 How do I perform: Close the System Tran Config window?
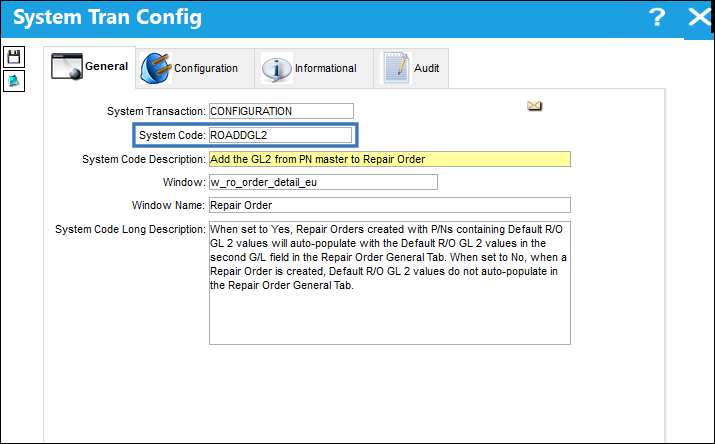pyautogui.click(x=699, y=17)
